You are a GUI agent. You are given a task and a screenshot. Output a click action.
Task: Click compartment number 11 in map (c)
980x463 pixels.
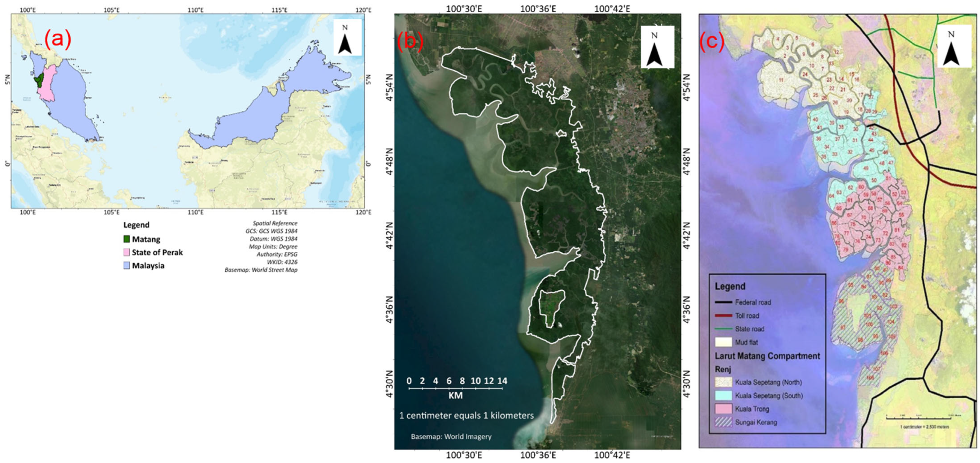[781, 80]
